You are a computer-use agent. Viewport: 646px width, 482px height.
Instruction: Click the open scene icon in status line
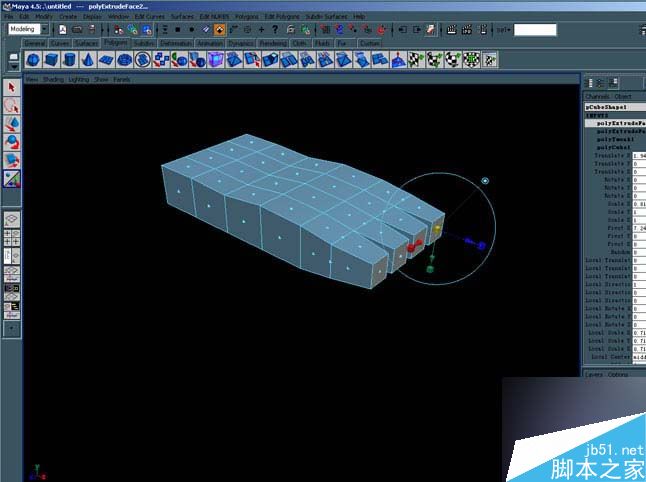tap(77, 29)
